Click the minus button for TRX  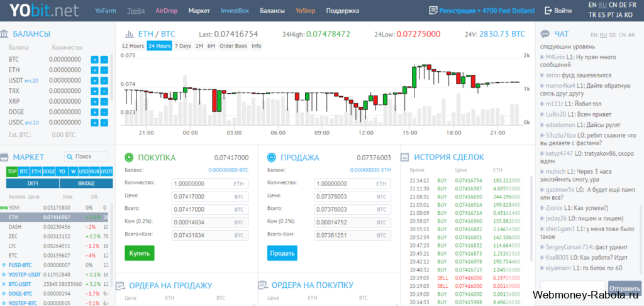[104, 91]
